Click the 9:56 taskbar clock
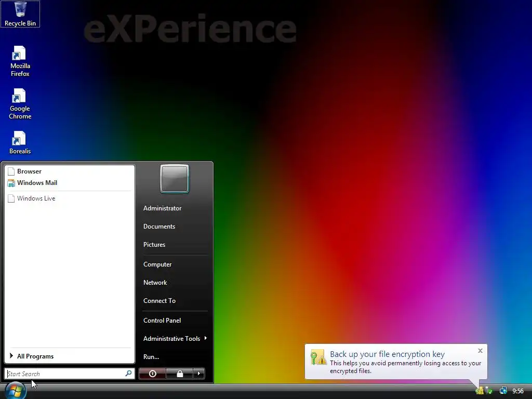This screenshot has width=532, height=399. click(x=518, y=391)
